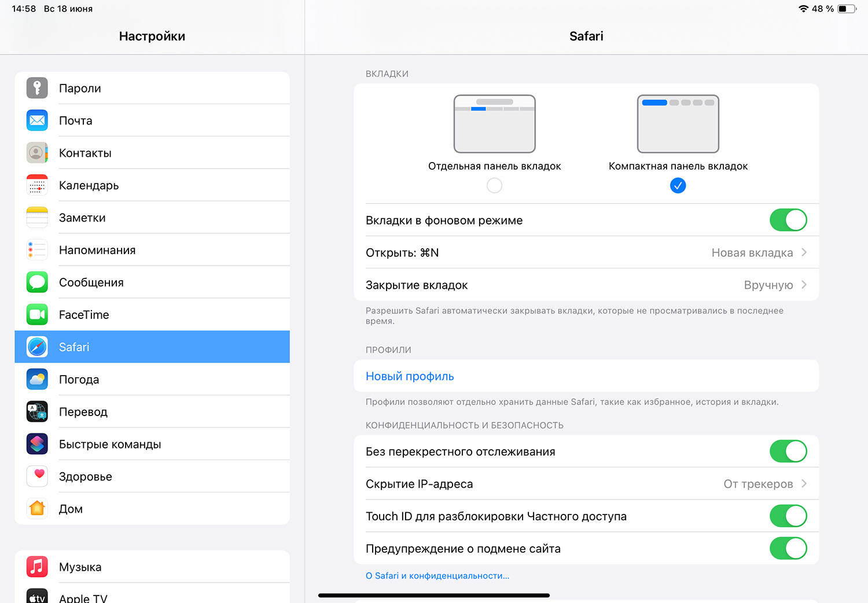Select 'Перевод' in the settings list

coord(83,412)
